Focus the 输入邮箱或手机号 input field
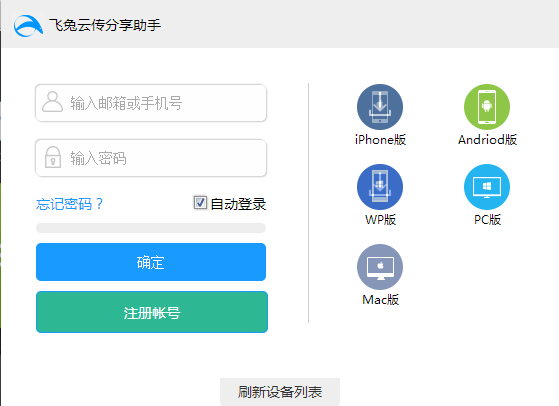This screenshot has height=406, width=559. [151, 103]
